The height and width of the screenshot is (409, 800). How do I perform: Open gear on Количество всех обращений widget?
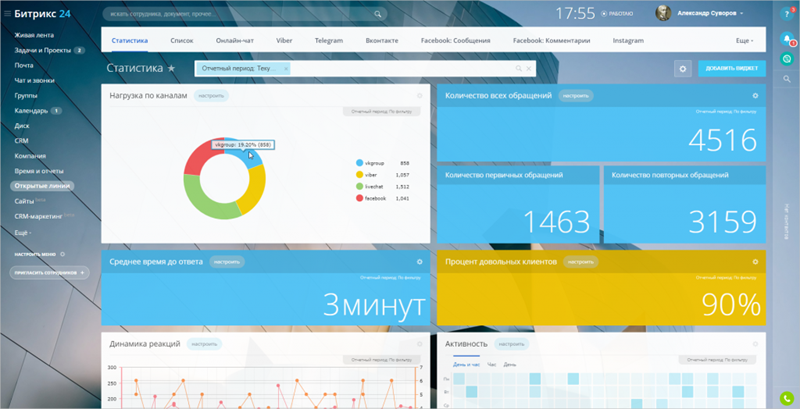pos(755,95)
